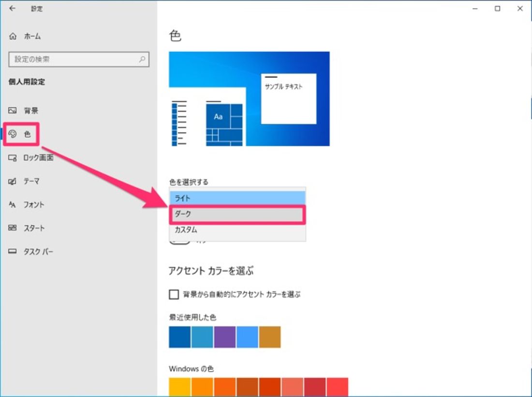Pick the purple recently used color
This screenshot has width=532, height=397.
coord(225,337)
